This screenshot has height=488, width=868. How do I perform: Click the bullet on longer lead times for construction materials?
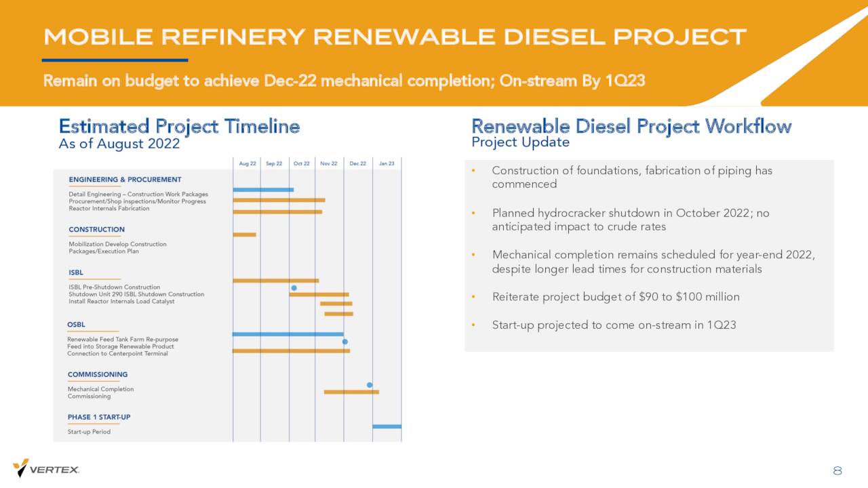click(653, 262)
